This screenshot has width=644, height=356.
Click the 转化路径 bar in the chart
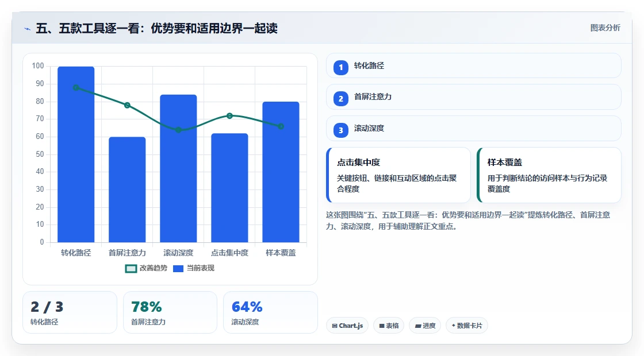point(76,154)
